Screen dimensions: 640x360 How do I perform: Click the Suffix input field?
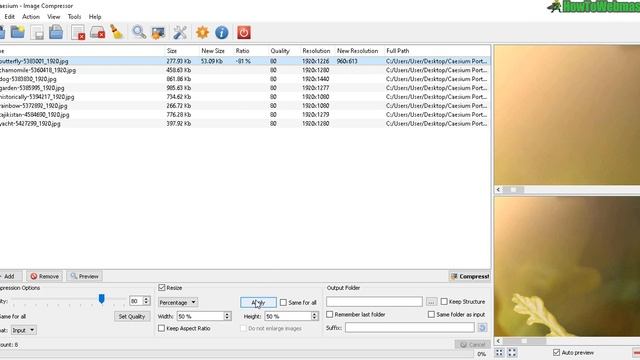[x=410, y=327]
